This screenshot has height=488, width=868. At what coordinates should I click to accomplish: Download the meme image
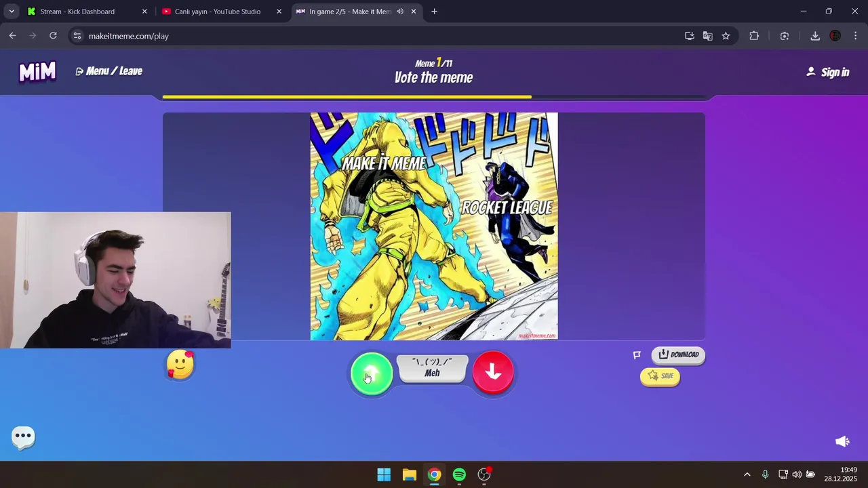click(678, 355)
